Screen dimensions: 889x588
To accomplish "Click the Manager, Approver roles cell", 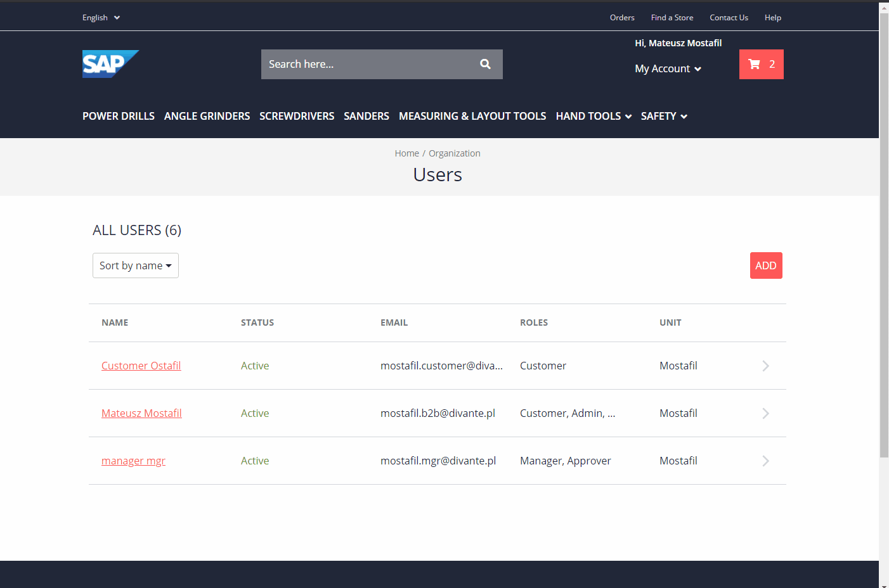I will click(566, 461).
